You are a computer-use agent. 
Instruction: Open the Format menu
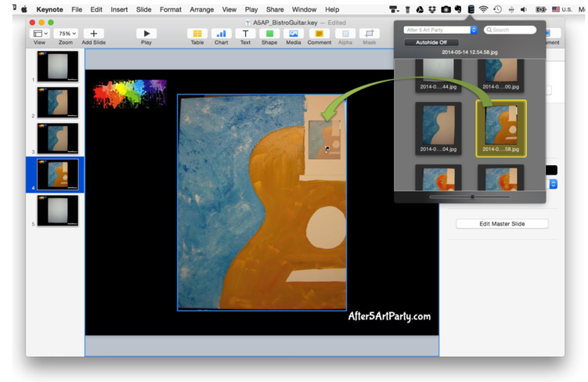(x=171, y=9)
